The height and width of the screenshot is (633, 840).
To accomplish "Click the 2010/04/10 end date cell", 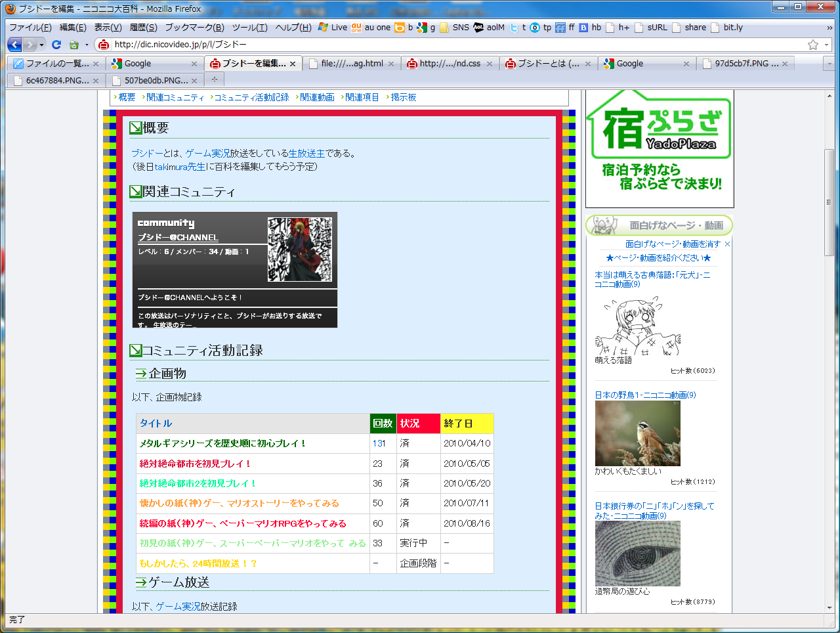I will [x=467, y=444].
